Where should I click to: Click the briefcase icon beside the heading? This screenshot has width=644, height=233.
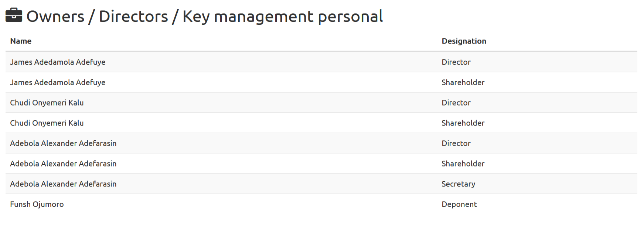pos(14,16)
